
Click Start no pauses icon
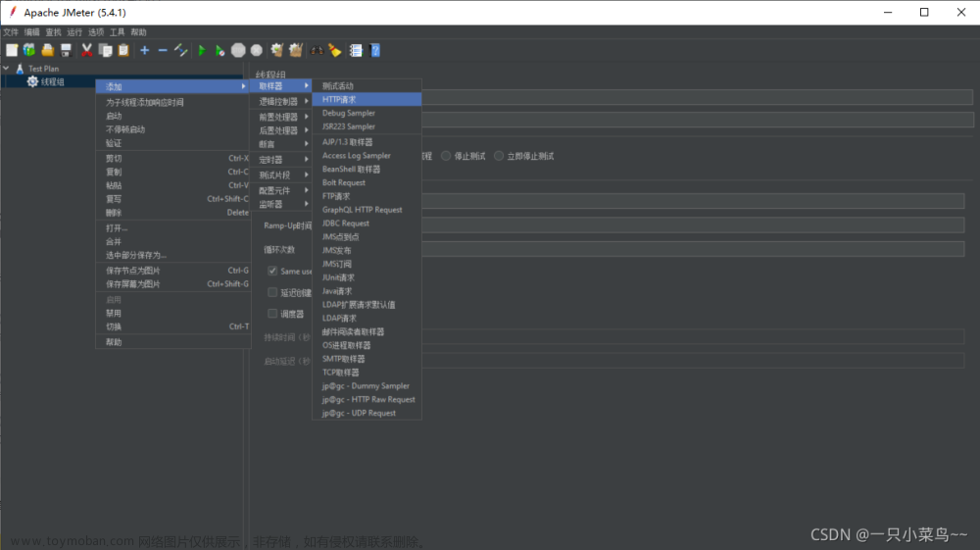click(220, 50)
